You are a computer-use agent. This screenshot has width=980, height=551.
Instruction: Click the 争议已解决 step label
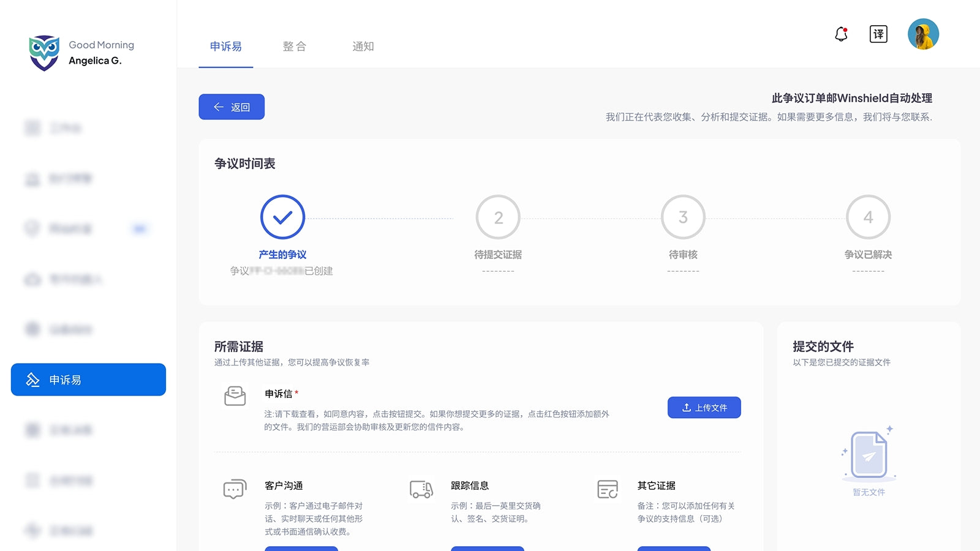click(x=868, y=255)
